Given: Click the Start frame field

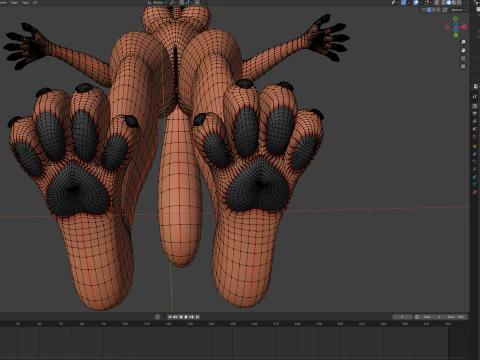Looking at the screenshot, I should coord(433,317).
